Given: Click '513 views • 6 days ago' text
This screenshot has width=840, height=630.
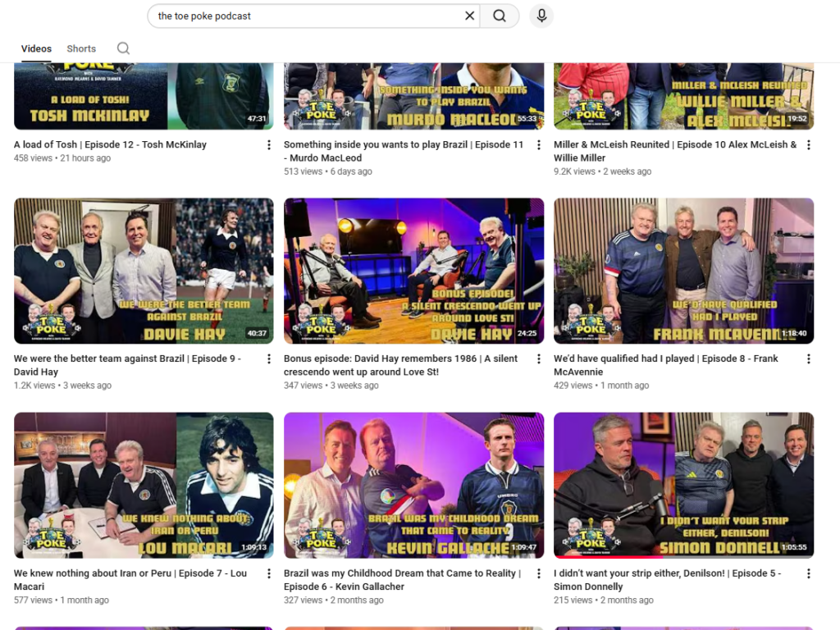Looking at the screenshot, I should coord(328,171).
